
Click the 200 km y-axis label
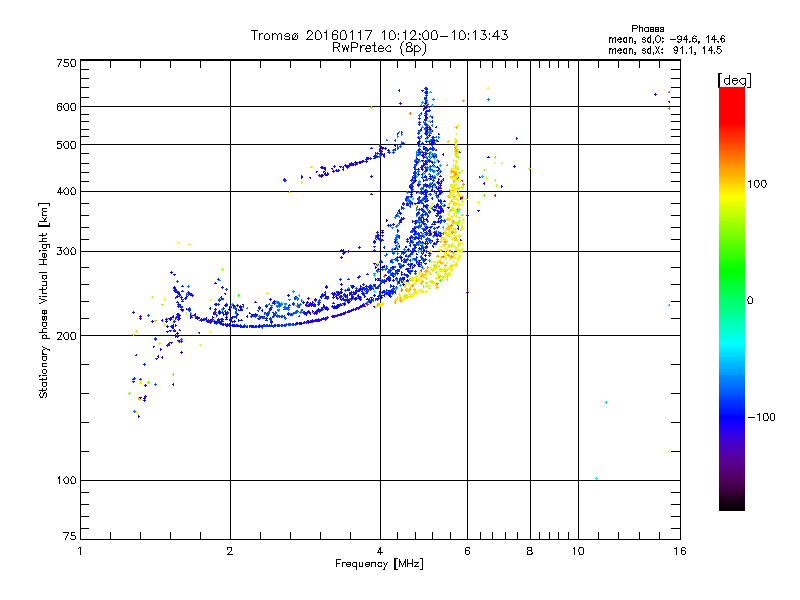[66, 336]
